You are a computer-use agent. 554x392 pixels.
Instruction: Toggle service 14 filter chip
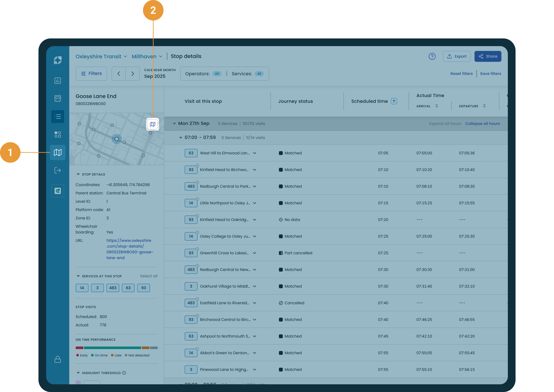tap(82, 288)
